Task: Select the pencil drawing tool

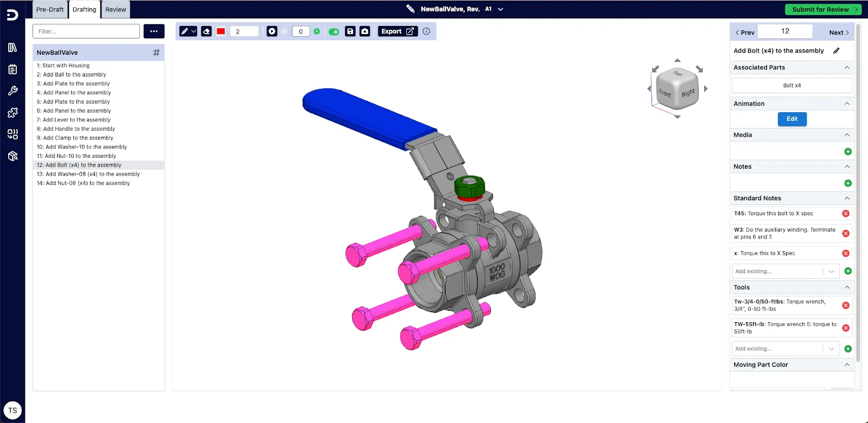Action: (x=184, y=31)
